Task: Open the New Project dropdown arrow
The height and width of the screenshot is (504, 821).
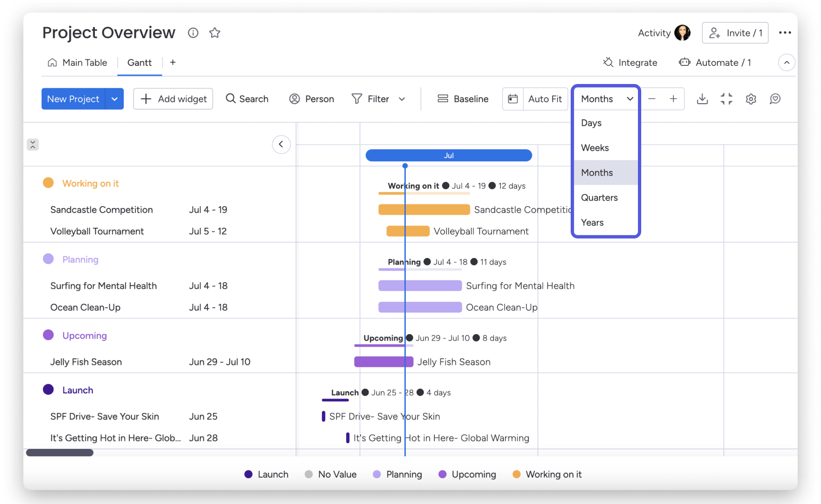Action: pyautogui.click(x=114, y=98)
